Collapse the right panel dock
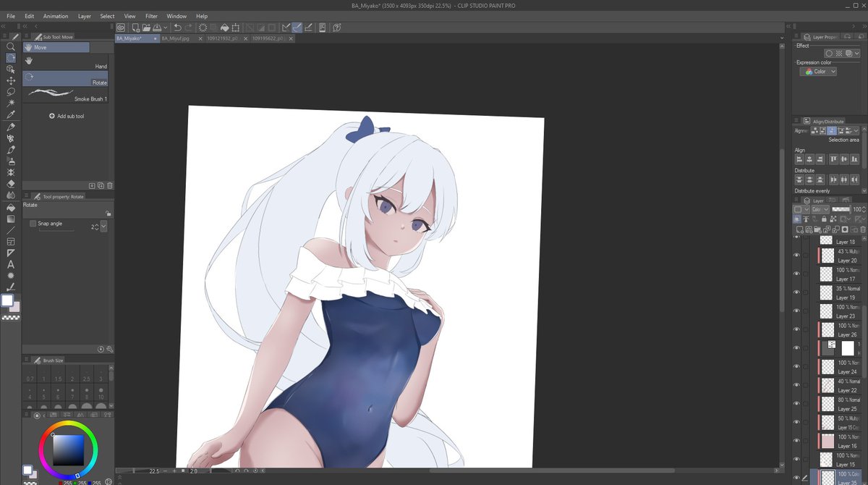This screenshot has width=868, height=485. (864, 26)
